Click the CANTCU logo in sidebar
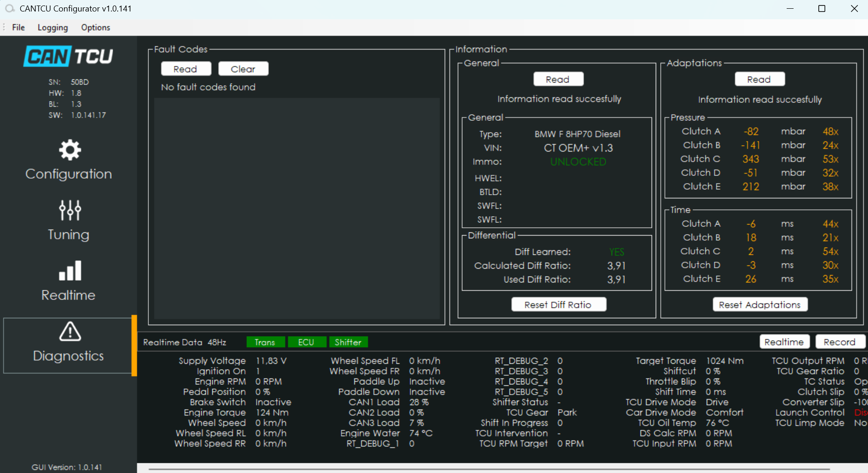The width and height of the screenshot is (868, 473). (x=68, y=56)
